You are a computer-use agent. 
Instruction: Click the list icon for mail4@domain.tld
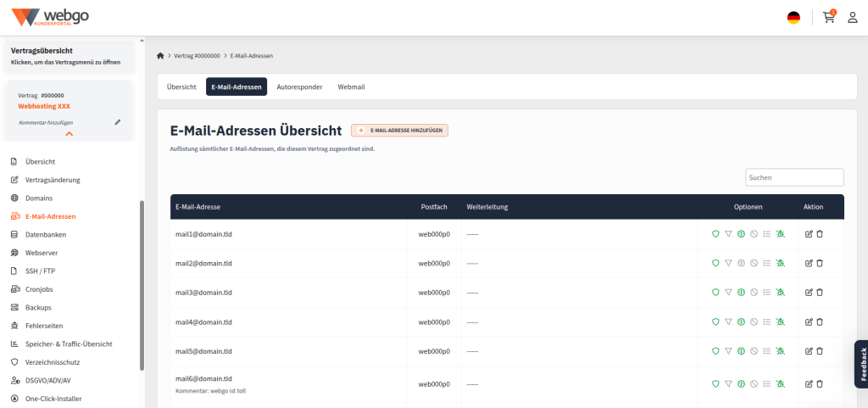[x=766, y=321]
